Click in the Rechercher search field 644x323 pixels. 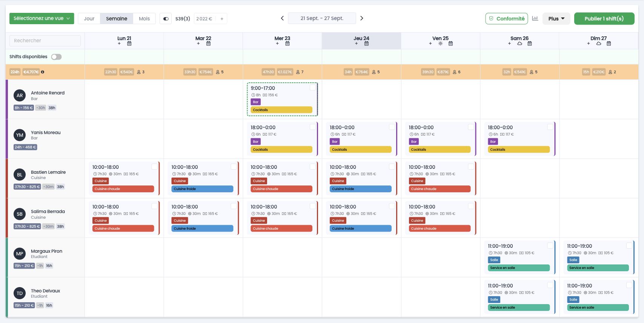pyautogui.click(x=45, y=41)
